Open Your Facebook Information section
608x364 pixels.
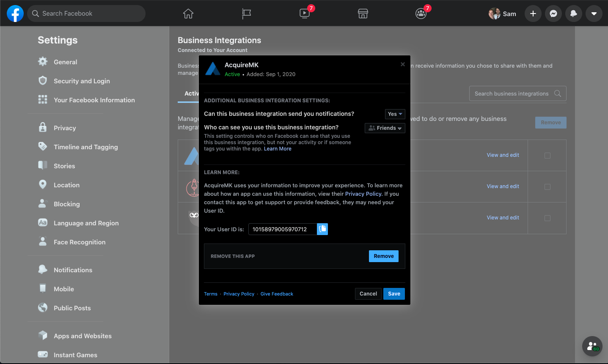pyautogui.click(x=94, y=100)
